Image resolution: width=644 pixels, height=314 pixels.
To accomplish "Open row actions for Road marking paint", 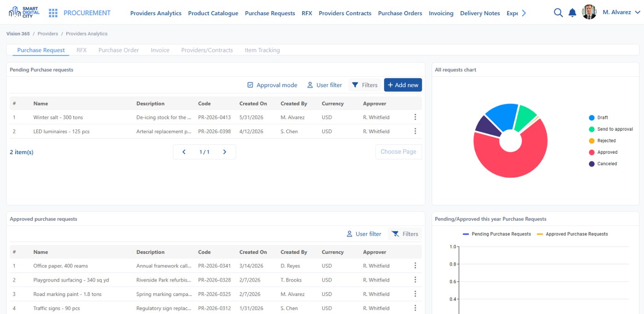I will point(415,294).
